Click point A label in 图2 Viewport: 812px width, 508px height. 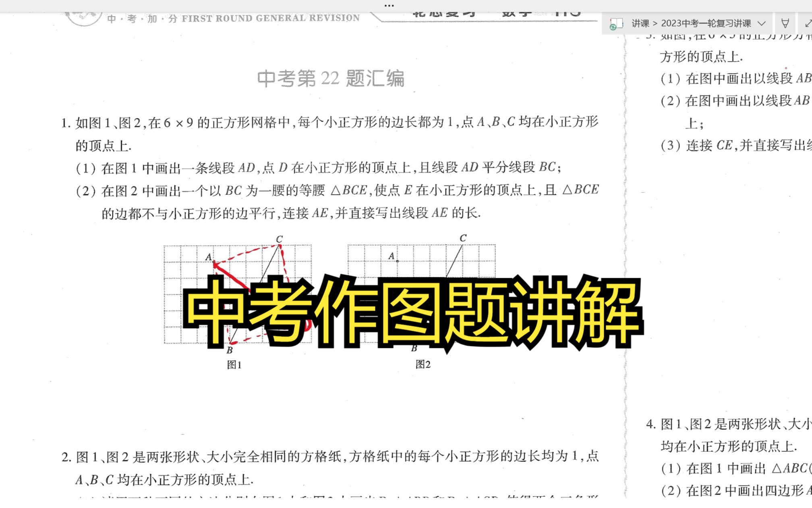390,256
